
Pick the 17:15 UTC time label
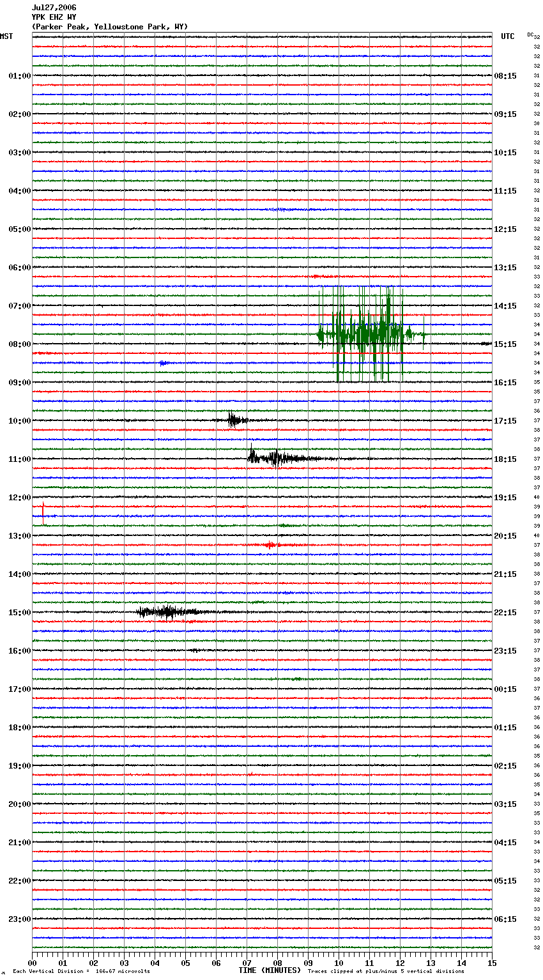505,421
